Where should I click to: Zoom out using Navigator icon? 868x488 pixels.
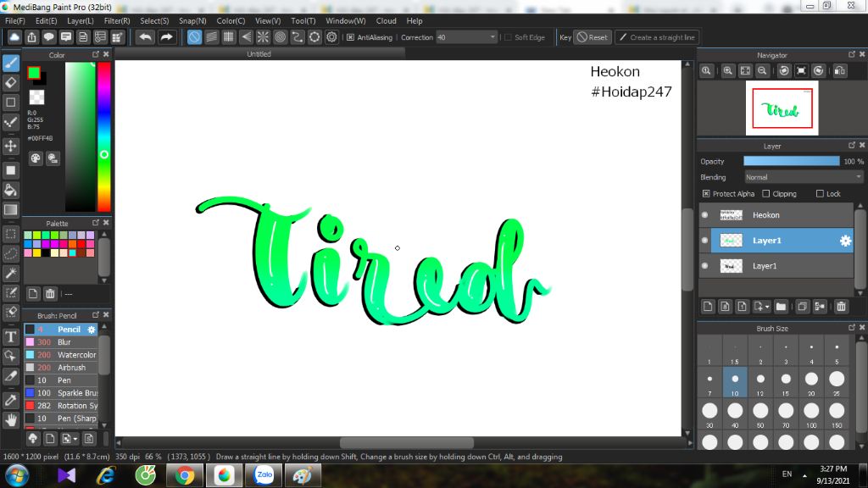pos(762,71)
